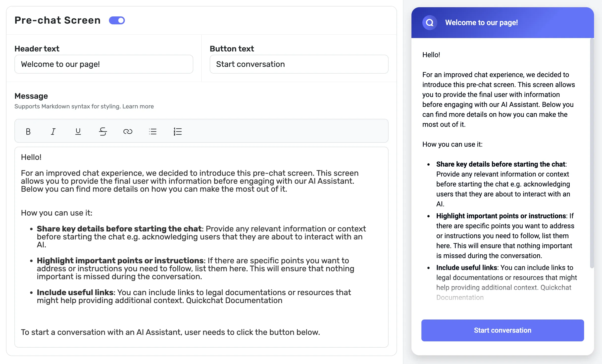Screen dimensions: 602x364
Task: Click 'Hello!' line in message editor
Action: (31, 157)
